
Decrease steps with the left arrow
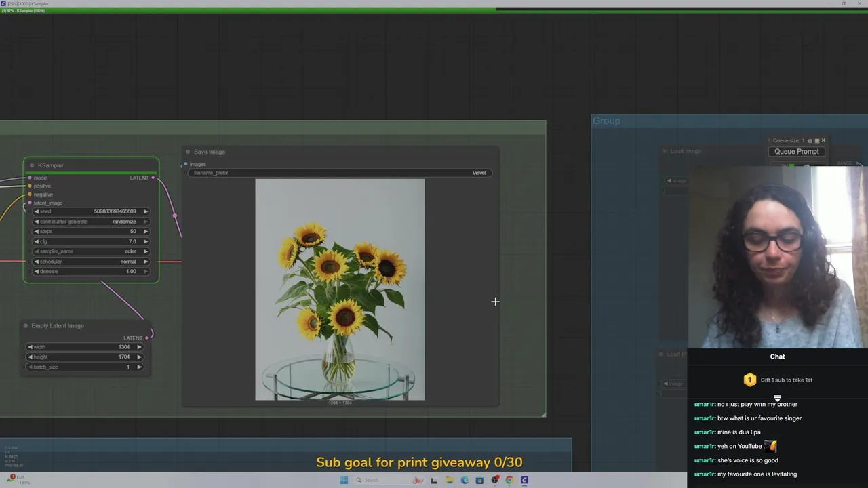[x=37, y=231]
